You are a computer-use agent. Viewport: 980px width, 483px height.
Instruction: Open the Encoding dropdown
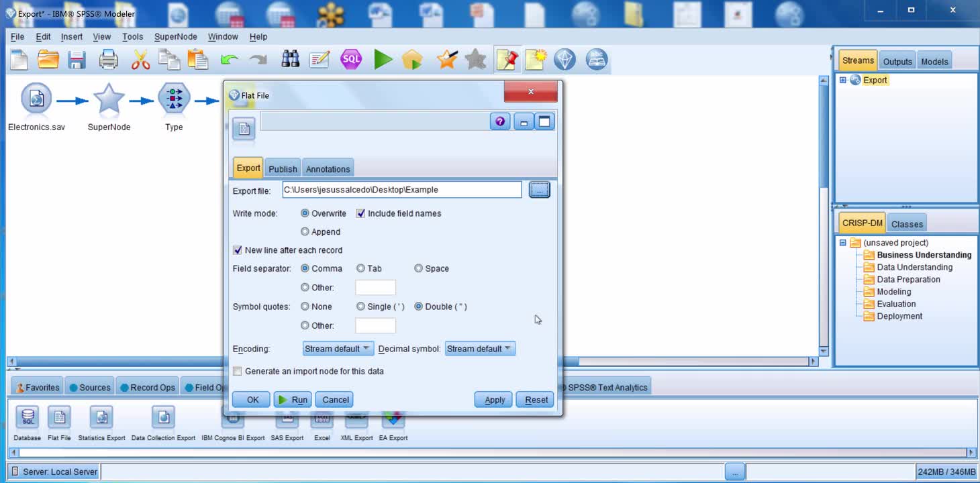pos(338,349)
